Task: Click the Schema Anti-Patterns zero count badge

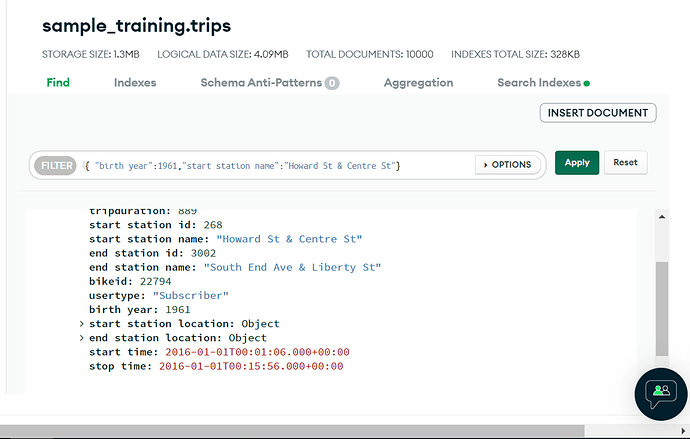Action: pos(331,83)
